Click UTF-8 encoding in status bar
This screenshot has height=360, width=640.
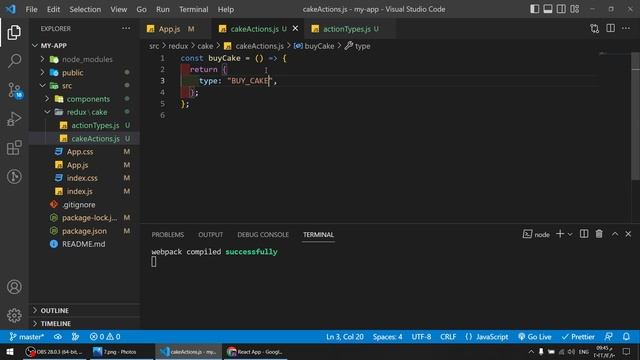(421, 337)
